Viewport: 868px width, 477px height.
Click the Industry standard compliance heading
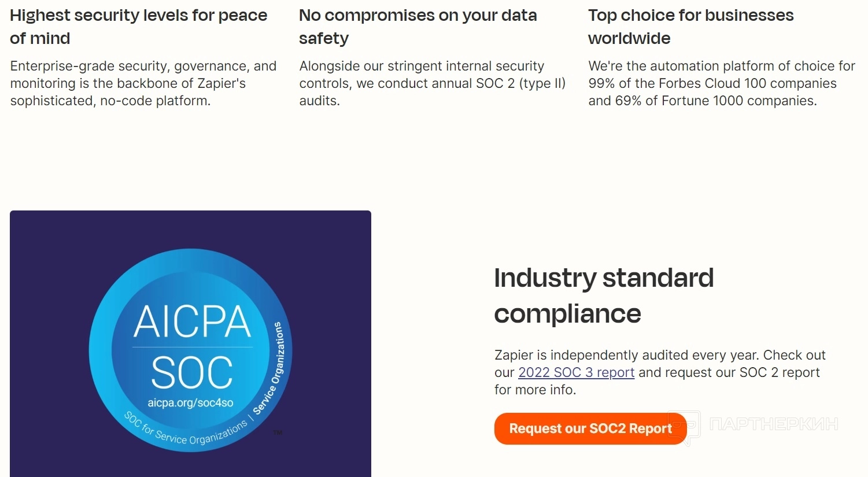[x=604, y=295]
